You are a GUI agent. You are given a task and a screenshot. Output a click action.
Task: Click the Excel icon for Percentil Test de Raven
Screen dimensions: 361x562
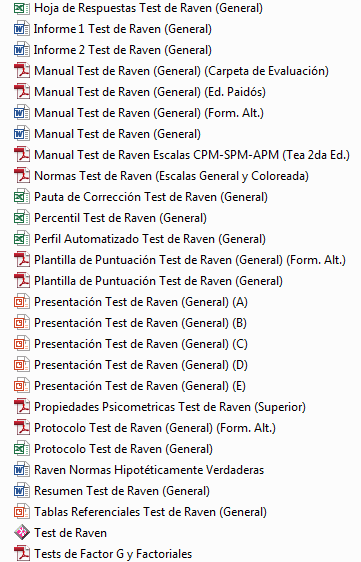(22, 218)
